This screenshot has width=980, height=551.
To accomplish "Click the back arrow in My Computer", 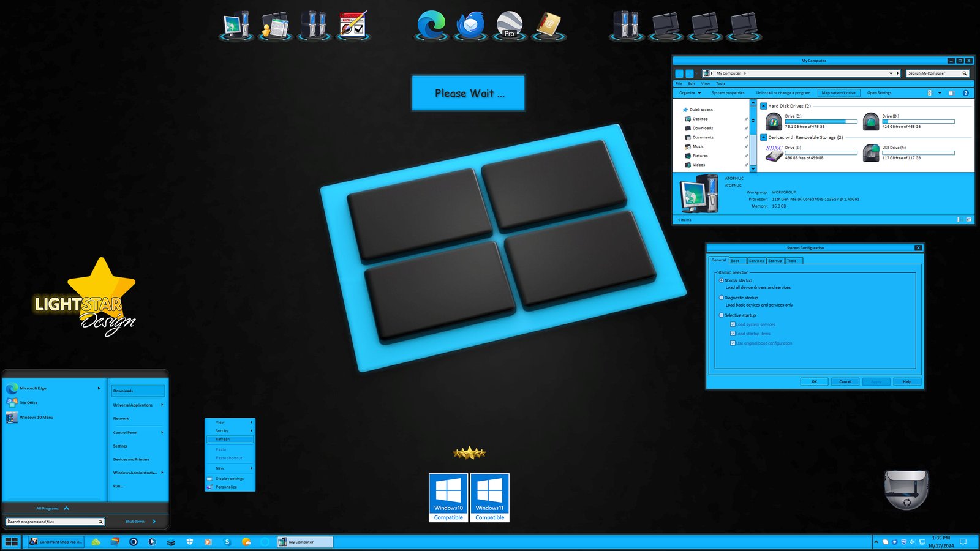I will [x=679, y=73].
